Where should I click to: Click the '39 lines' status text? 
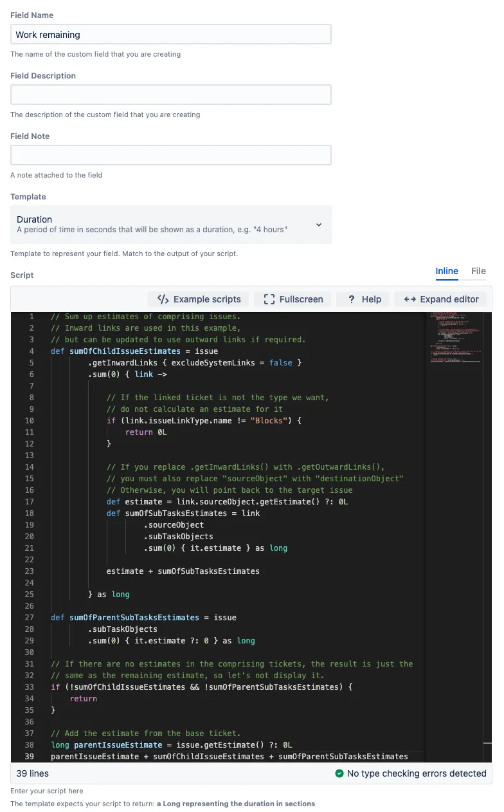(32, 773)
